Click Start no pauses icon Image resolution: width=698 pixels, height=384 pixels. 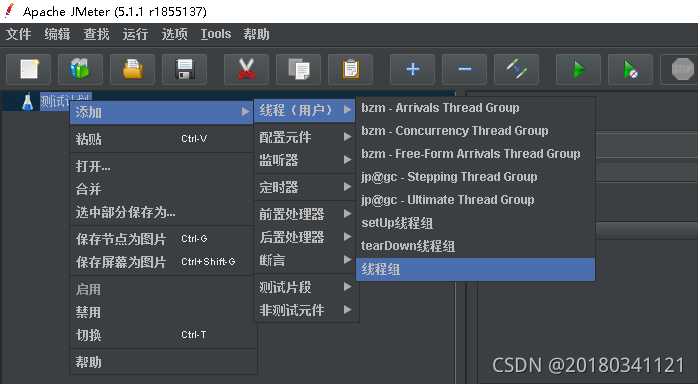tap(630, 69)
